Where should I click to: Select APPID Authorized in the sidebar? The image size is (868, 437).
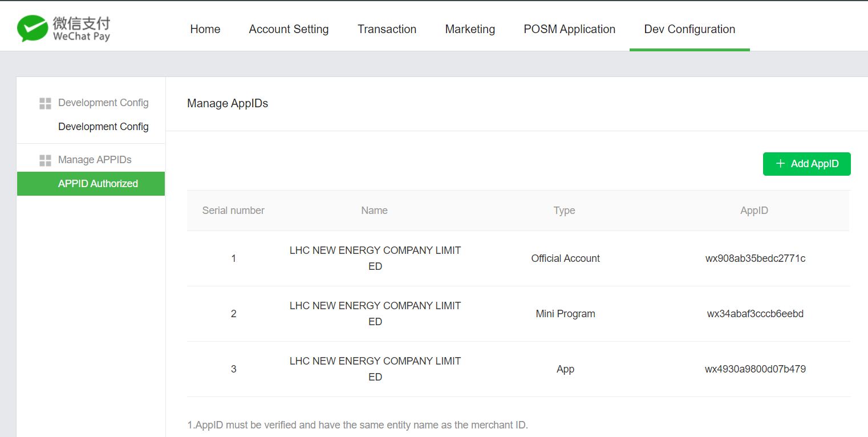point(98,184)
